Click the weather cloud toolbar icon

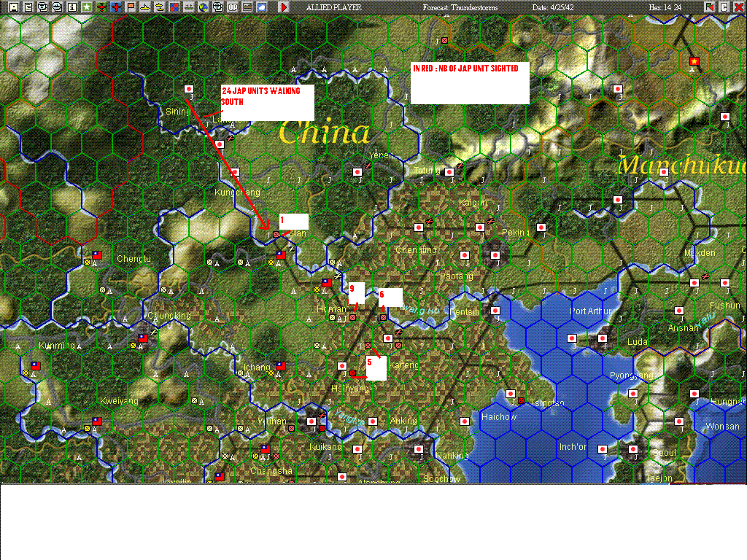(262, 7)
